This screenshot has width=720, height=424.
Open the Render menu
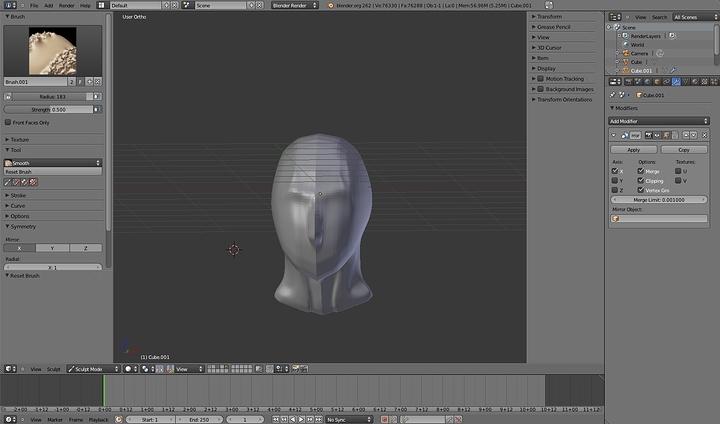(x=66, y=5)
